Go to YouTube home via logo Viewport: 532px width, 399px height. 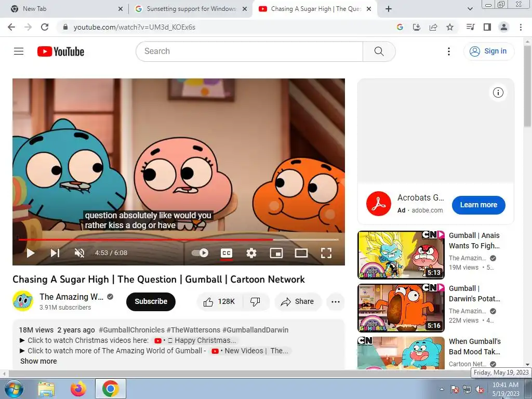61,51
